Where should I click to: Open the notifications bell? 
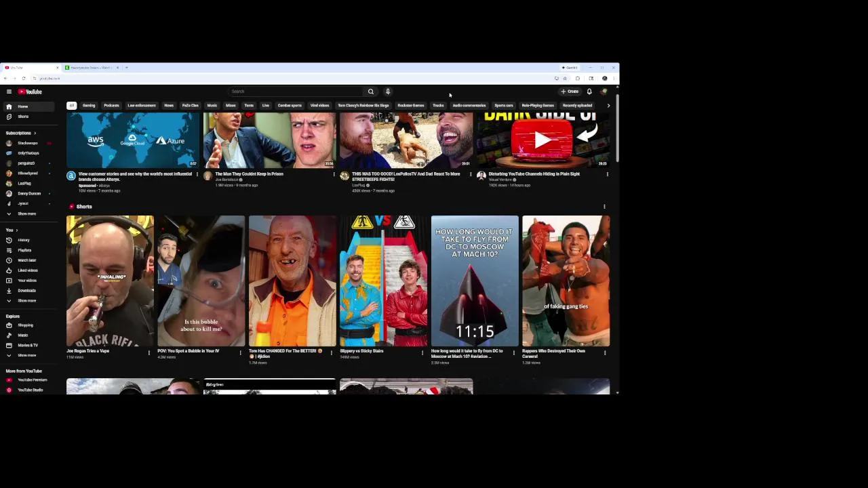tap(589, 91)
